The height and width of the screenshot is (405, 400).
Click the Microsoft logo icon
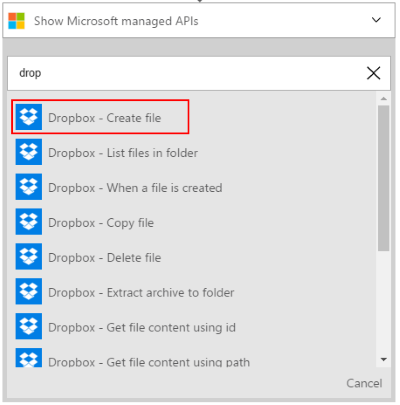(x=17, y=21)
